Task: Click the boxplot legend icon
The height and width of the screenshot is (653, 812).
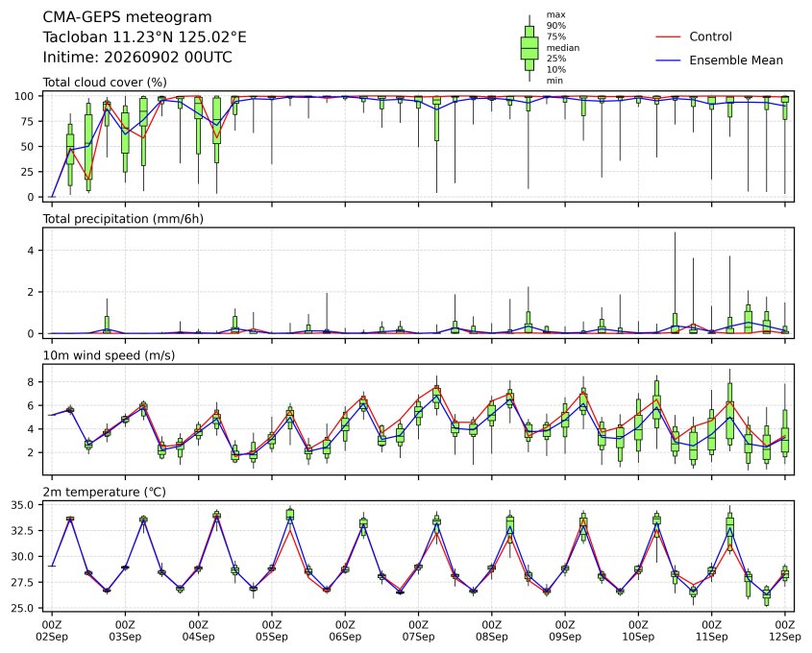Action: 529,48
